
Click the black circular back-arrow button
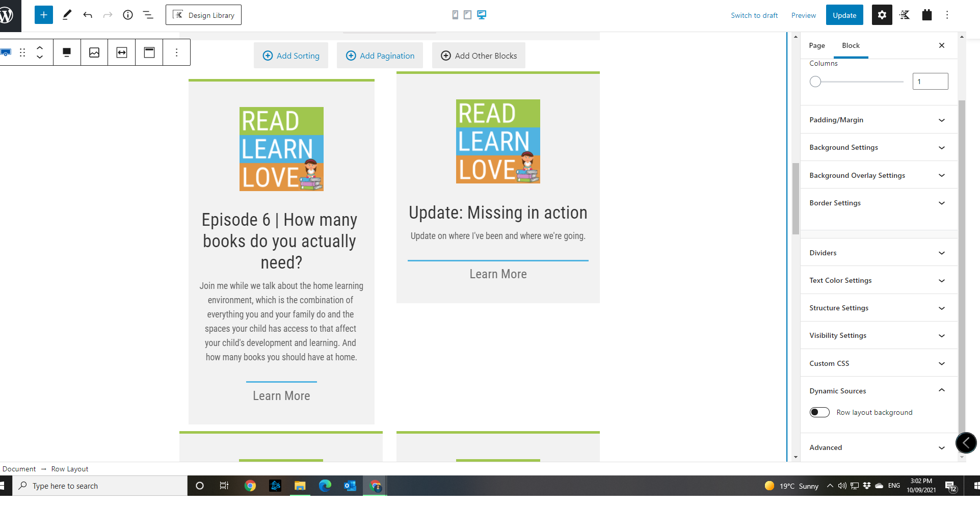point(966,443)
